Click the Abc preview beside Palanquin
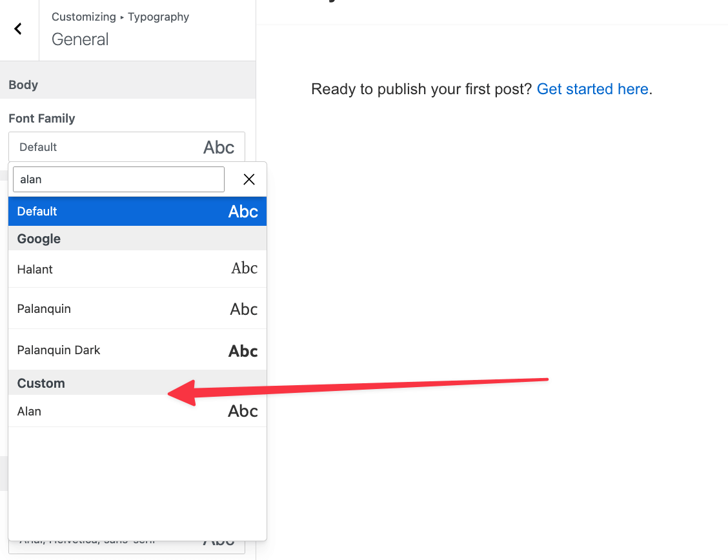Viewport: 728px width, 560px height. (x=243, y=310)
